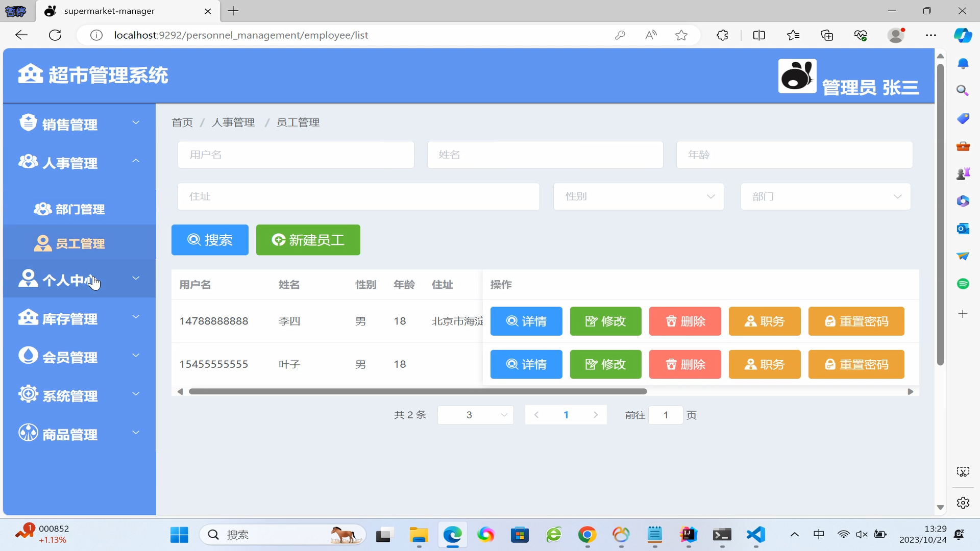Click 删除 button for 叶子
This screenshot has height=551, width=980.
[x=684, y=364]
